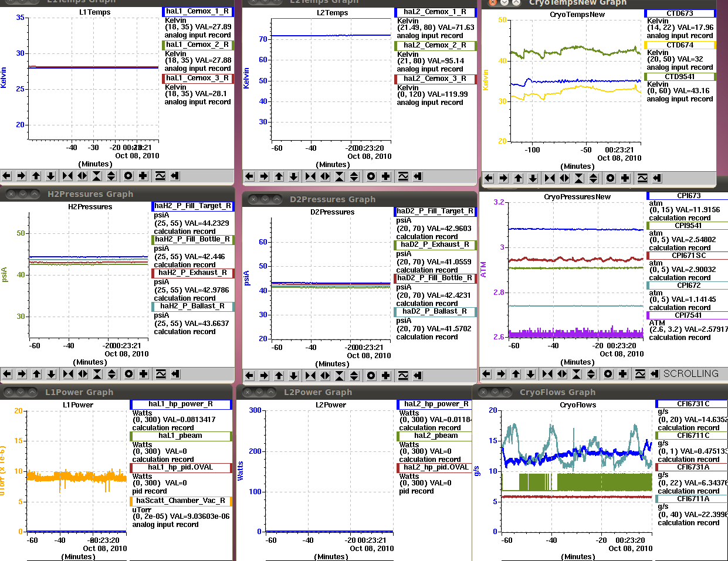Select the CFI6711C legend entry

[692, 436]
